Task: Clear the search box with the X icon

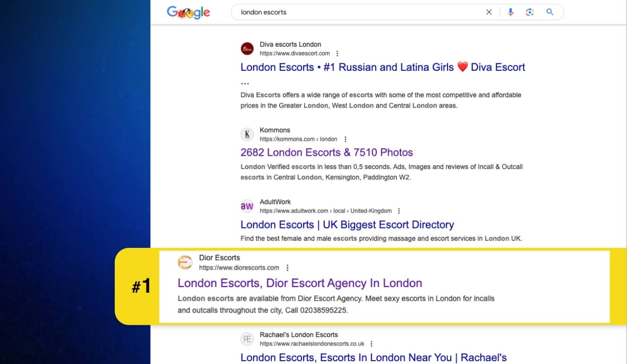Action: 489,12
